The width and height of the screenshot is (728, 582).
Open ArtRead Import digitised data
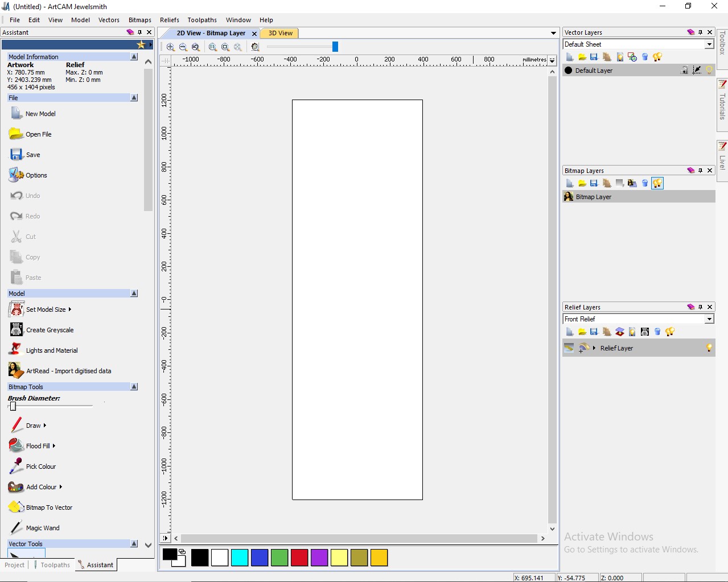coord(68,371)
